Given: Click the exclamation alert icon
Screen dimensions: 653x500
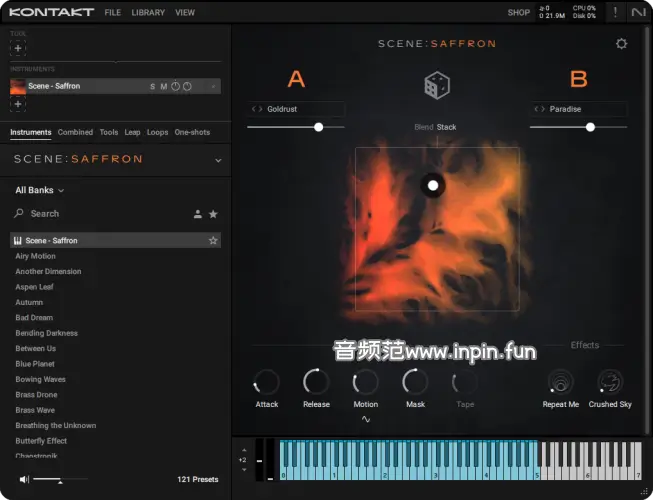Looking at the screenshot, I should click(x=615, y=12).
